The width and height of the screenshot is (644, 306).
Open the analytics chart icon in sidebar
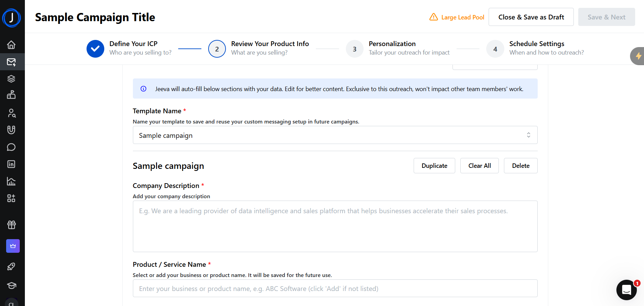[11, 181]
